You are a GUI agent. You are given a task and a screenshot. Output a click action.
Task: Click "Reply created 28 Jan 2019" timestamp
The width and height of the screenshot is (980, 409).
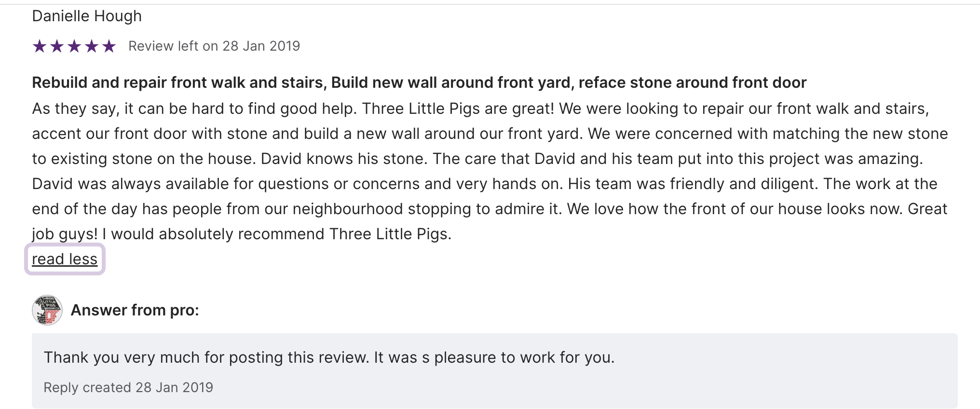128,387
